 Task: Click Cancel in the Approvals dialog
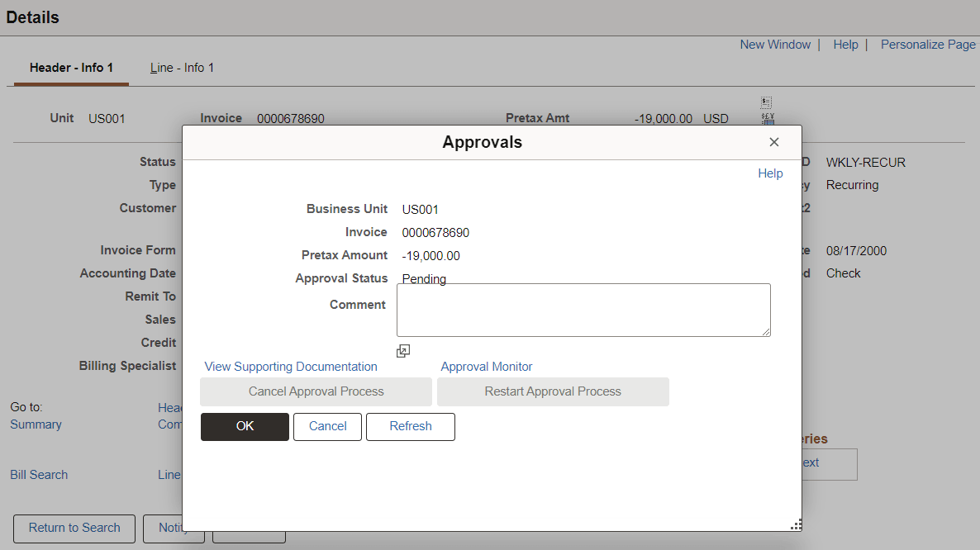[327, 426]
